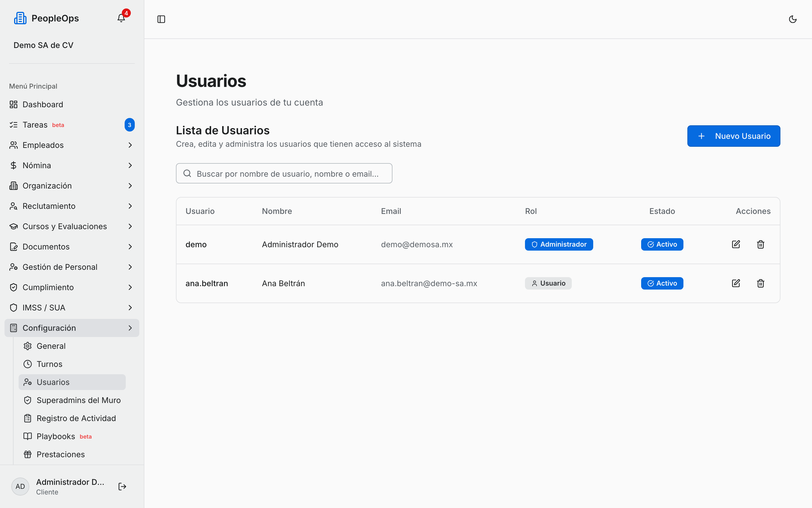812x508 pixels.
Task: Click the IMSS / SUA shield icon
Action: coord(14,308)
